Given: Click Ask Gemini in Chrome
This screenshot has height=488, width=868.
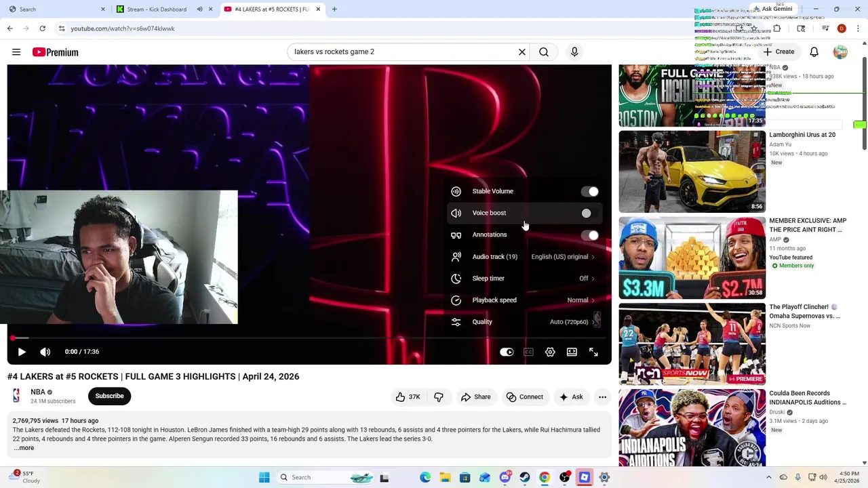Looking at the screenshot, I should pyautogui.click(x=772, y=9).
